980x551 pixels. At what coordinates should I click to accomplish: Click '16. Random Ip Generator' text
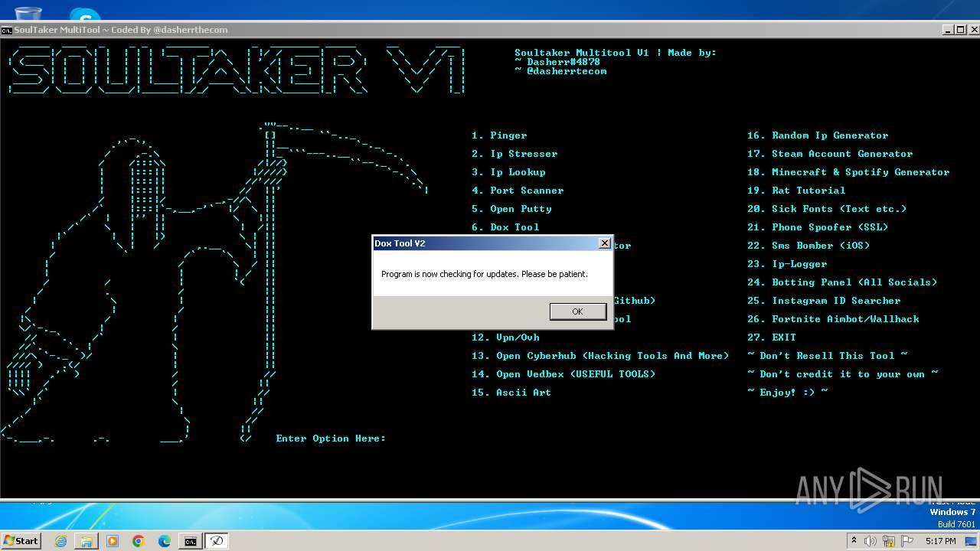(818, 135)
